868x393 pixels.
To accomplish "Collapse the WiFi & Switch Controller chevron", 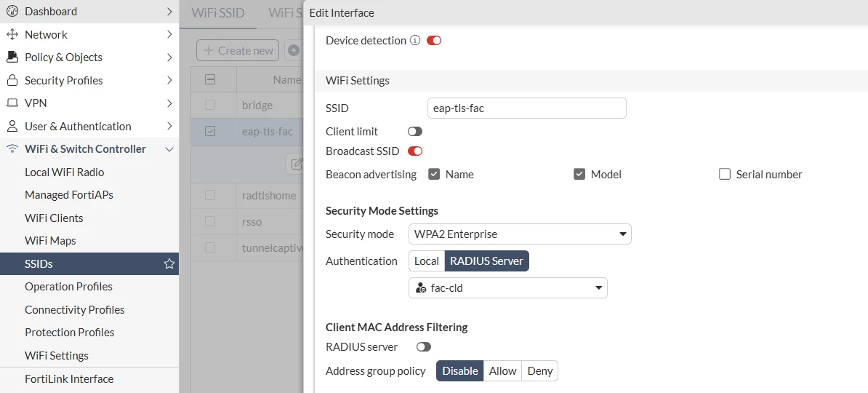I will (169, 149).
